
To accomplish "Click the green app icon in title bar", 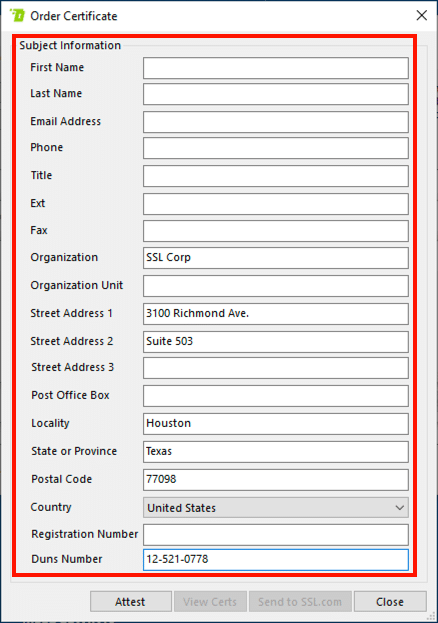I will (x=17, y=15).
